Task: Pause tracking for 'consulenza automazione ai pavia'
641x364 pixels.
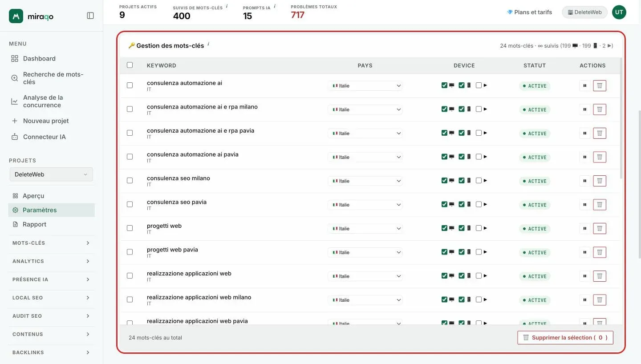Action: pos(584,157)
